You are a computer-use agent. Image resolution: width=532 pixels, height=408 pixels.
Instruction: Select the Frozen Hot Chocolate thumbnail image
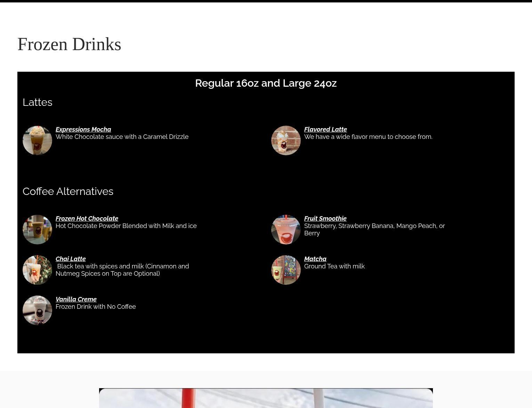pos(37,229)
